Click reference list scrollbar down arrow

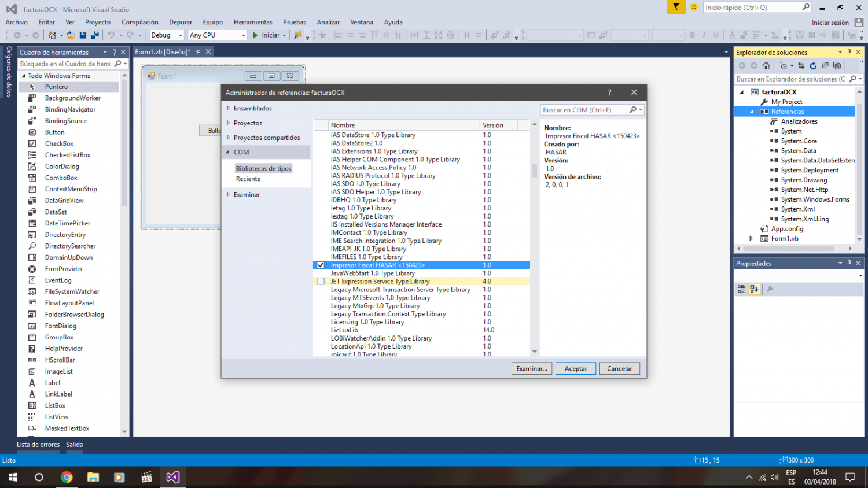(534, 352)
